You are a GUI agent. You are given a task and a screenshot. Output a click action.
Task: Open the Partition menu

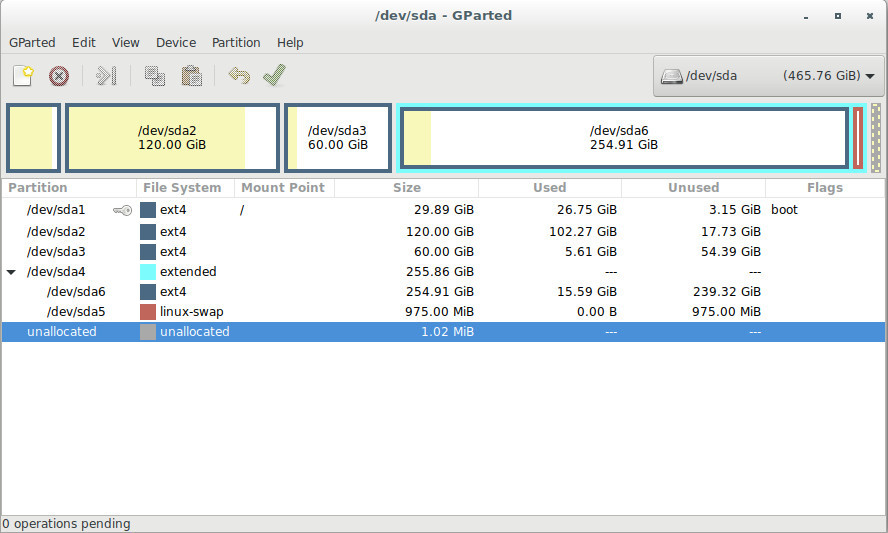tap(236, 42)
